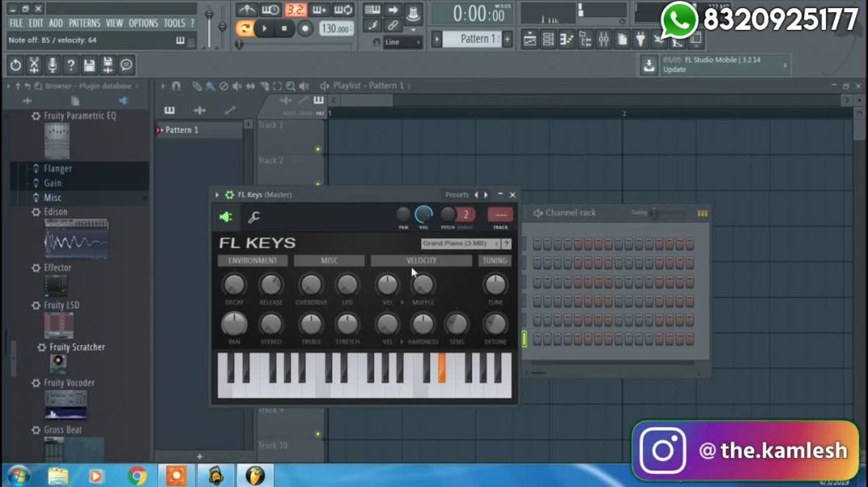
Task: Click the chat bubble icon in toolbar
Action: coord(126,65)
